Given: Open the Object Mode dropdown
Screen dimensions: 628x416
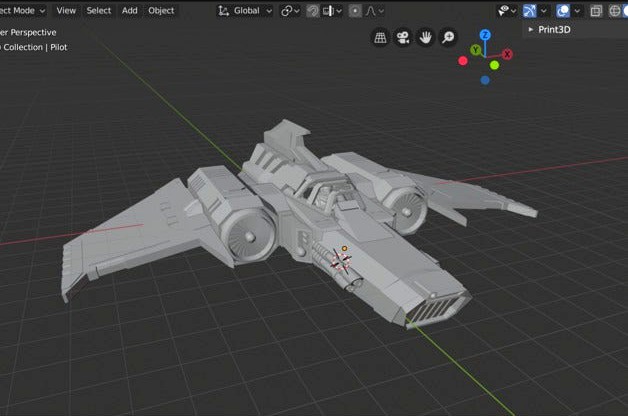Looking at the screenshot, I should (23, 11).
